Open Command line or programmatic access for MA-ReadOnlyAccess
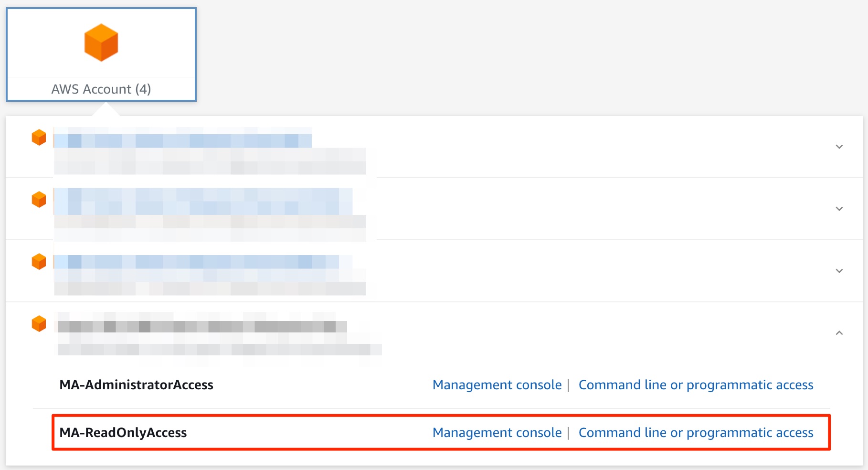The image size is (868, 470). coord(696,433)
